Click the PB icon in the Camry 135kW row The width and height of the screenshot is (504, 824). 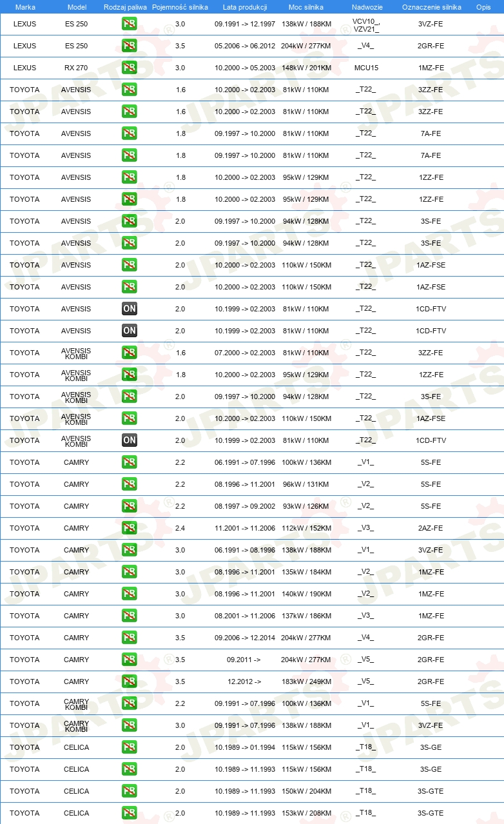(x=130, y=572)
